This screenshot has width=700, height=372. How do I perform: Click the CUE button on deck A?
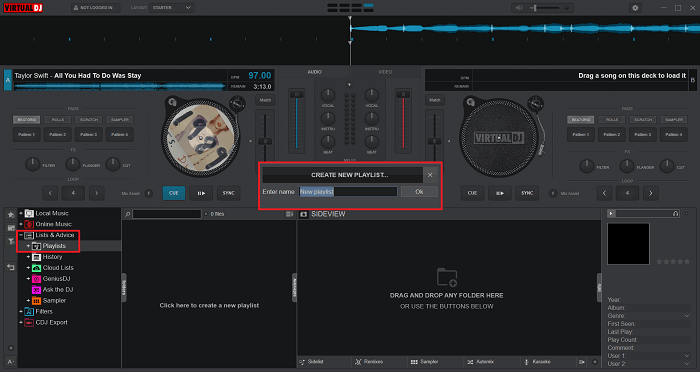click(174, 193)
